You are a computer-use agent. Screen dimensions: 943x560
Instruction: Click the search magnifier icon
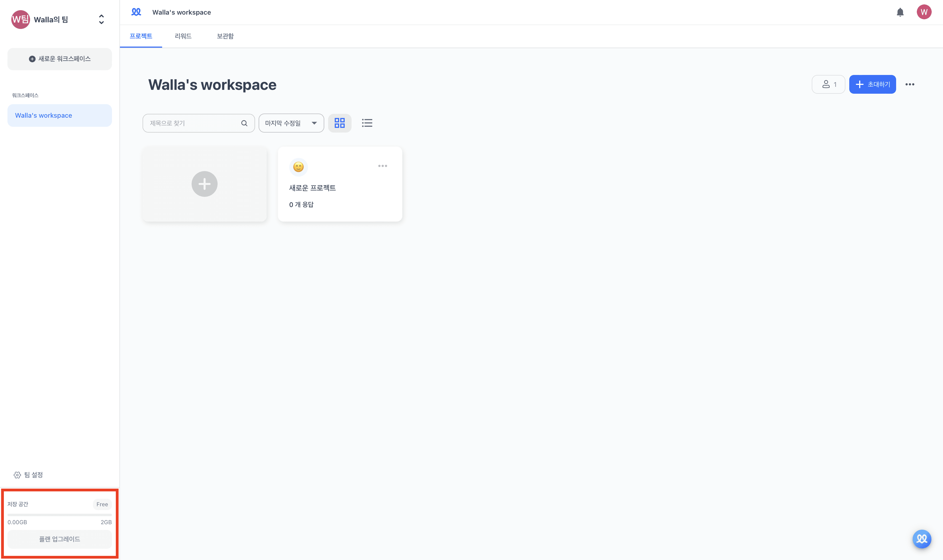244,123
